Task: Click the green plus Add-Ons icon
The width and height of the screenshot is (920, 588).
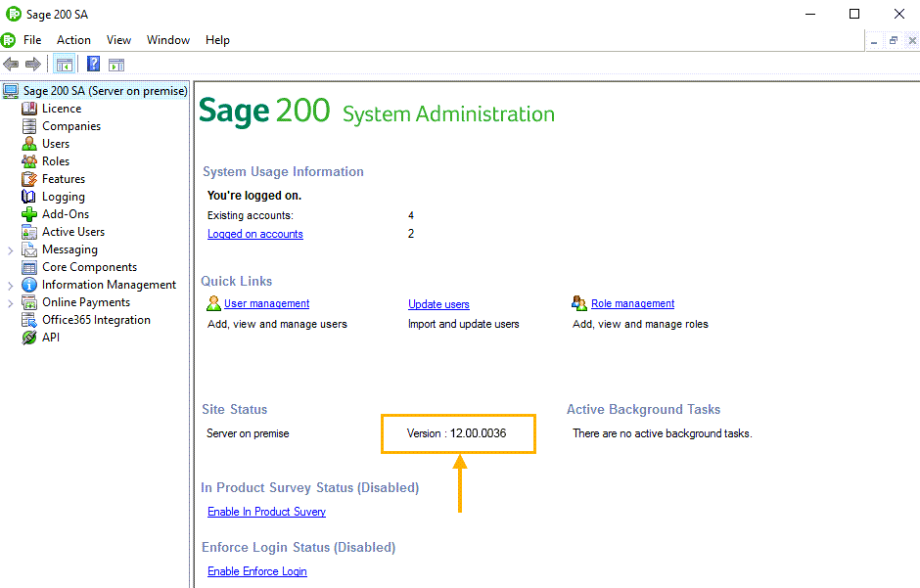Action: 28,214
